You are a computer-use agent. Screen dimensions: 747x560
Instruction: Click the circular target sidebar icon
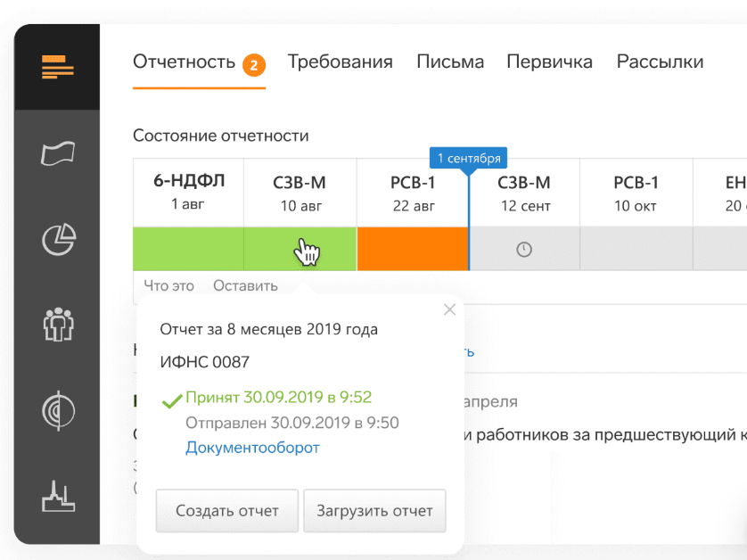pyautogui.click(x=58, y=410)
